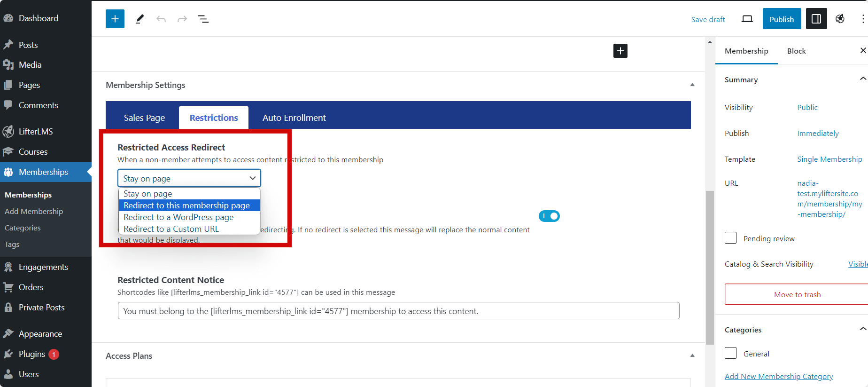Click the Media icon in admin menu

pyautogui.click(x=8, y=65)
